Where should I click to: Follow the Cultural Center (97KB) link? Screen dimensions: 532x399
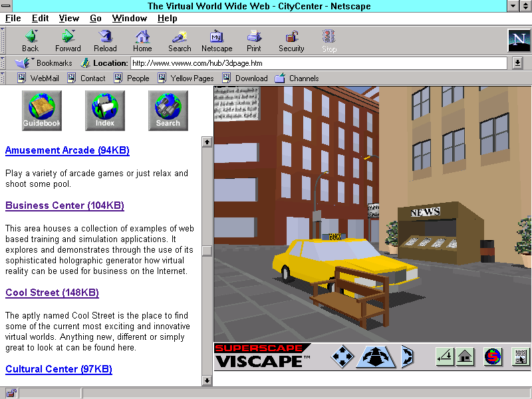tap(59, 369)
